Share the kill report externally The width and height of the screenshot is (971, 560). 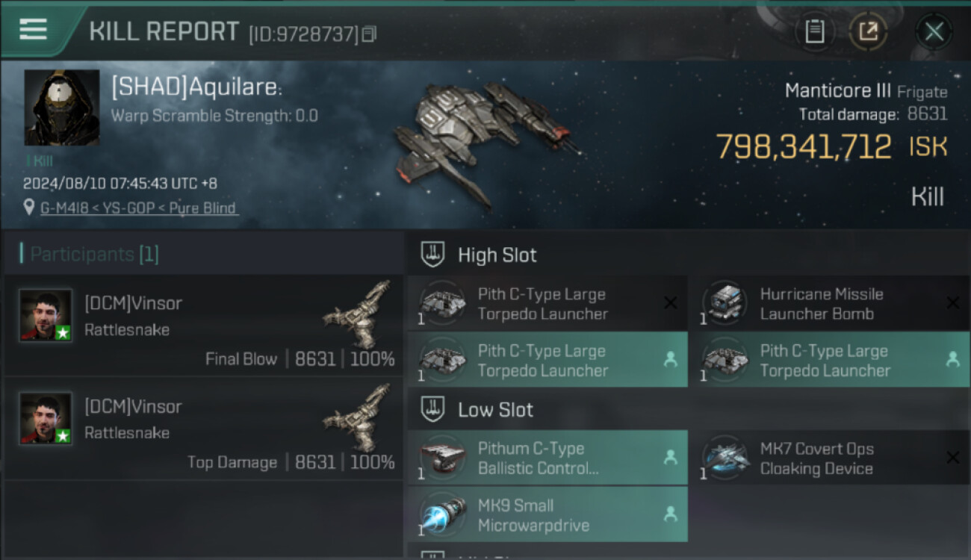coord(868,31)
